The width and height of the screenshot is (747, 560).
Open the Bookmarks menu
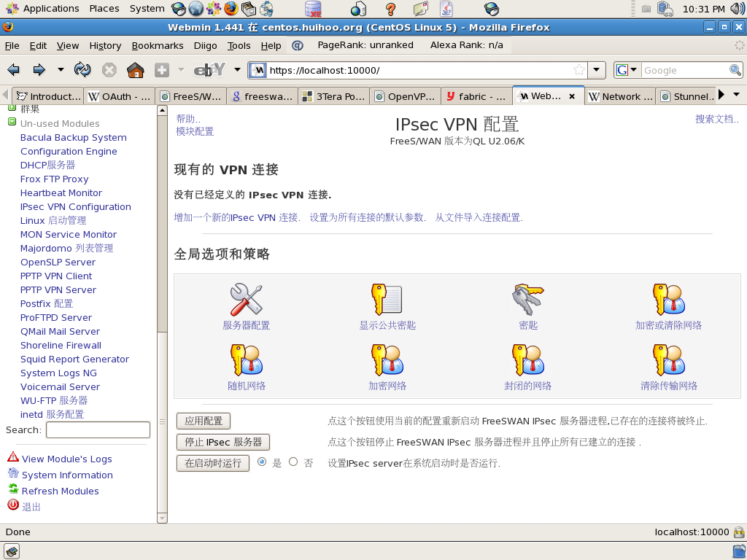[x=158, y=45]
